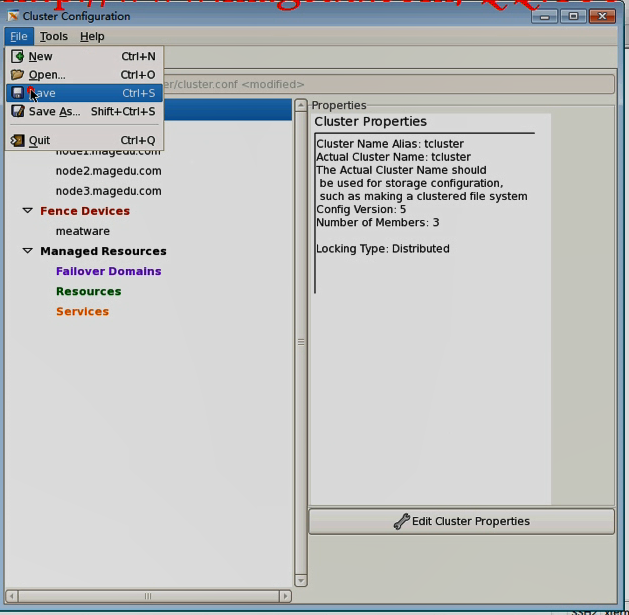The width and height of the screenshot is (629, 615).
Task: Click the New document icon in File menu
Action: (17, 57)
